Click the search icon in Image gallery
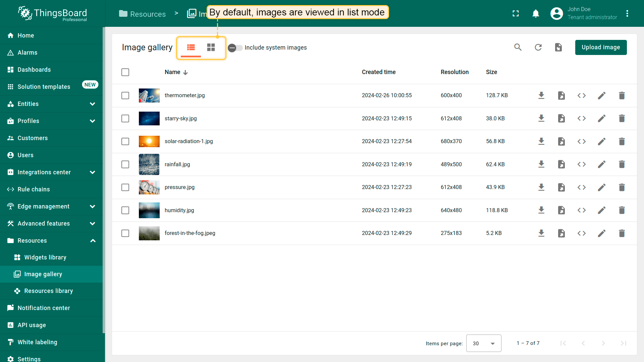 518,47
